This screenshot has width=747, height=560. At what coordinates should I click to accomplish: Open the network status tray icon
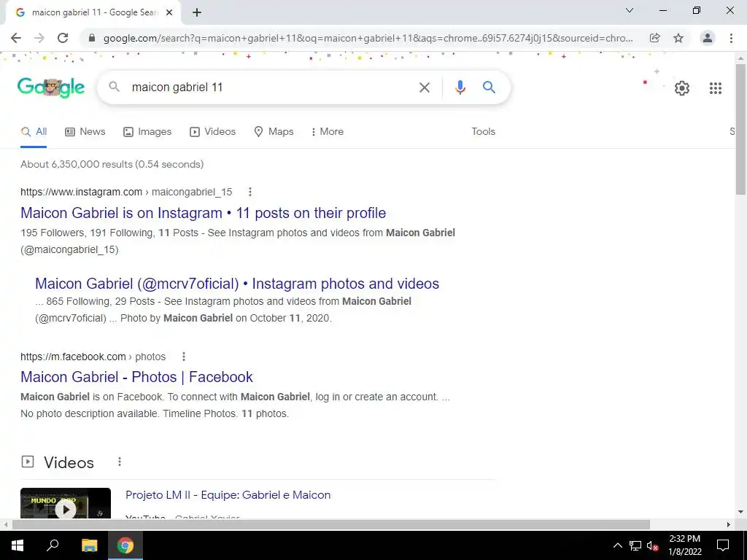pos(635,545)
